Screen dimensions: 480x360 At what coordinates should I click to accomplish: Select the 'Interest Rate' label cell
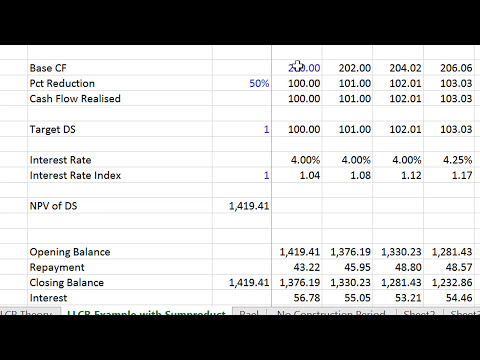[x=120, y=160]
